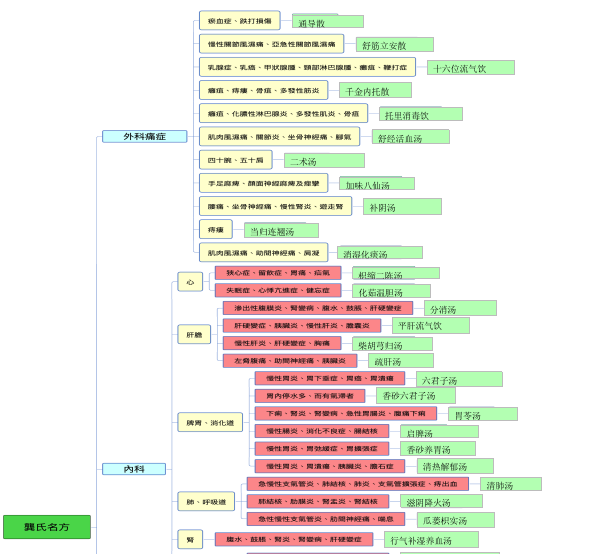This screenshot has width=612, height=554.
Task: Select the 內科 branch node
Action: click(134, 469)
